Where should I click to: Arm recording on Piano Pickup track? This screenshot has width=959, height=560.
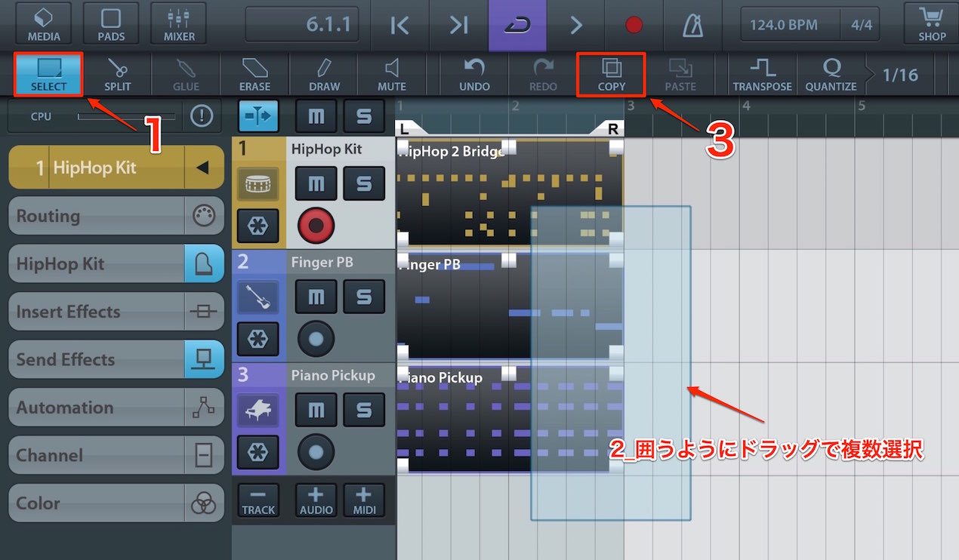coord(316,451)
